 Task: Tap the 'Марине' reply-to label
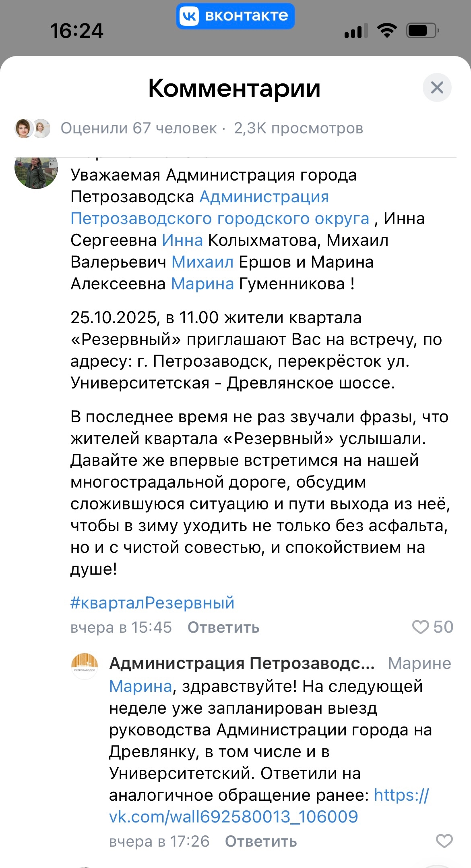419,663
